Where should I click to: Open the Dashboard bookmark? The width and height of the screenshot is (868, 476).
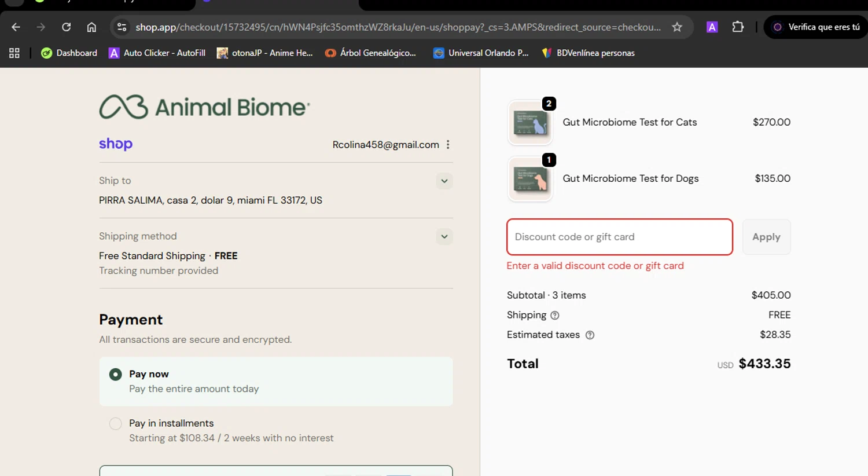(x=69, y=53)
